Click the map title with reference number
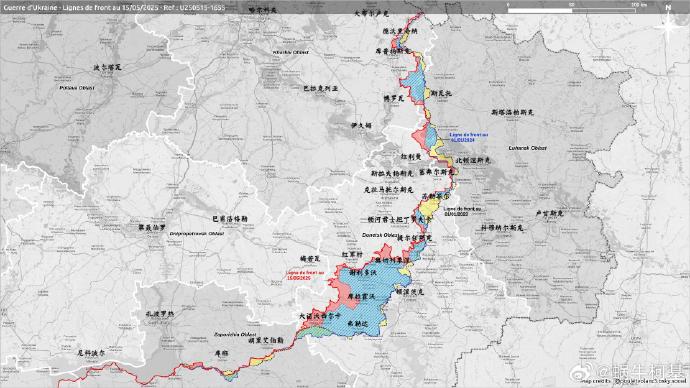 114,7
